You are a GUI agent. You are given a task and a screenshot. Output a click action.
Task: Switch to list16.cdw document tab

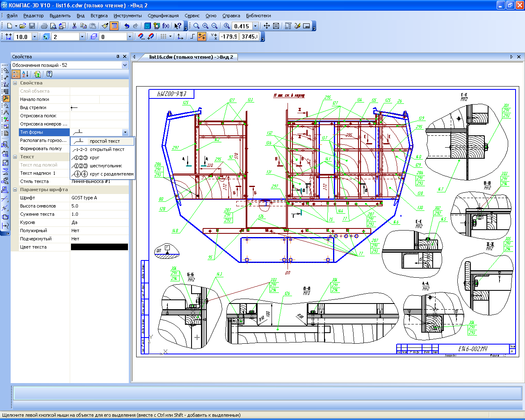[191, 57]
